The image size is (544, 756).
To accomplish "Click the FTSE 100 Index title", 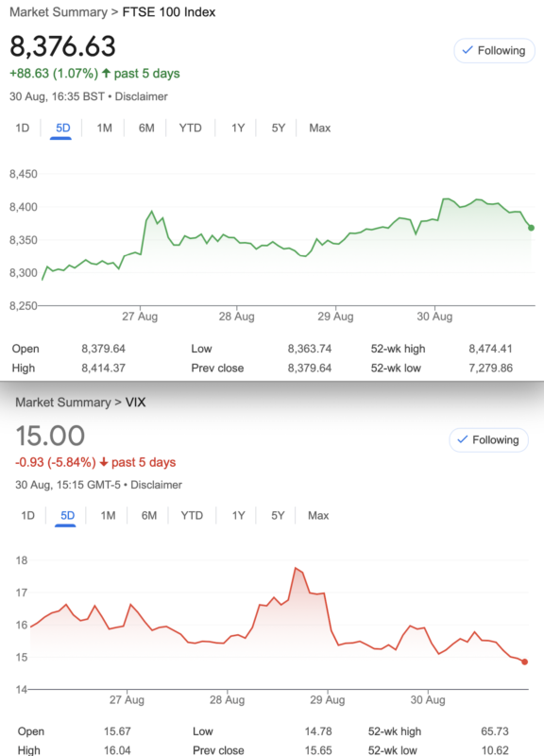I will coord(169,12).
